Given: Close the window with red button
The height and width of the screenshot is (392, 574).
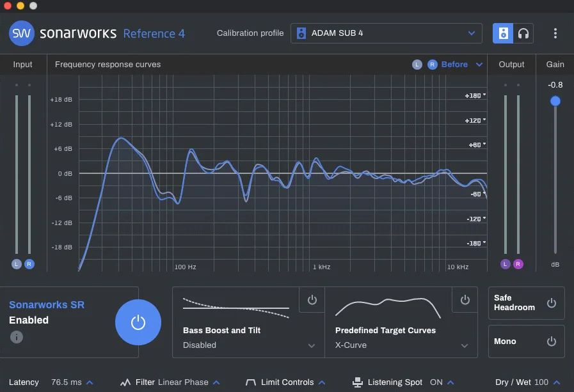Looking at the screenshot, I should tap(8, 6).
